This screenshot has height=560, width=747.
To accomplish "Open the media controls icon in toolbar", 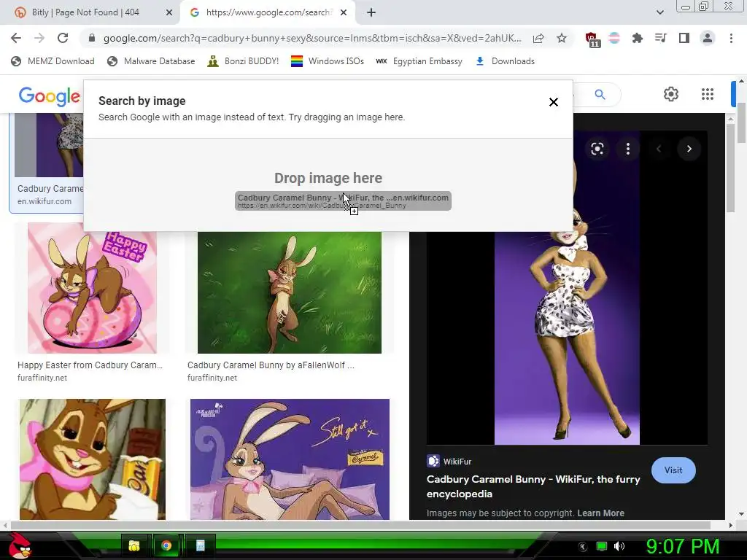I will 660,38.
